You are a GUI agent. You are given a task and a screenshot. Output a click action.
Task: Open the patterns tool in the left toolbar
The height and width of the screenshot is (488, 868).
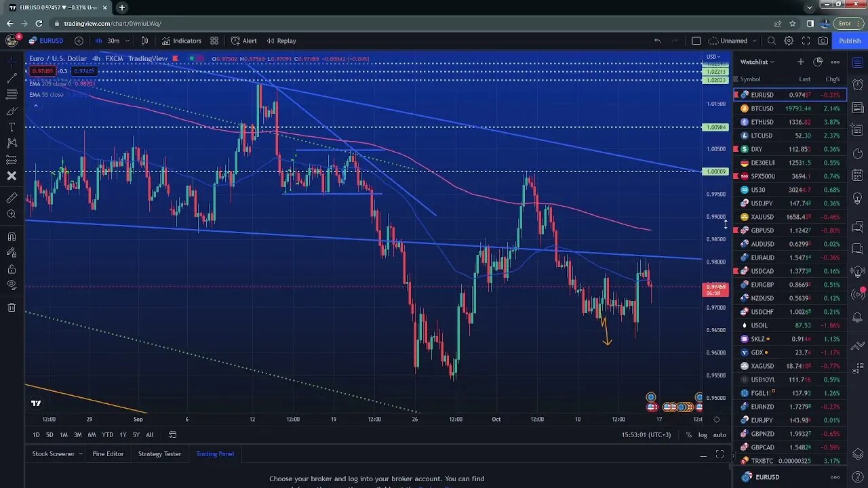pos(12,143)
